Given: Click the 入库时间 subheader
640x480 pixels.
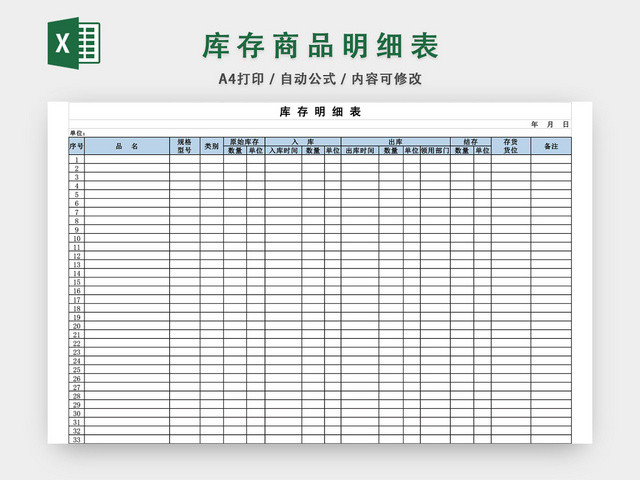Looking at the screenshot, I should (283, 150).
